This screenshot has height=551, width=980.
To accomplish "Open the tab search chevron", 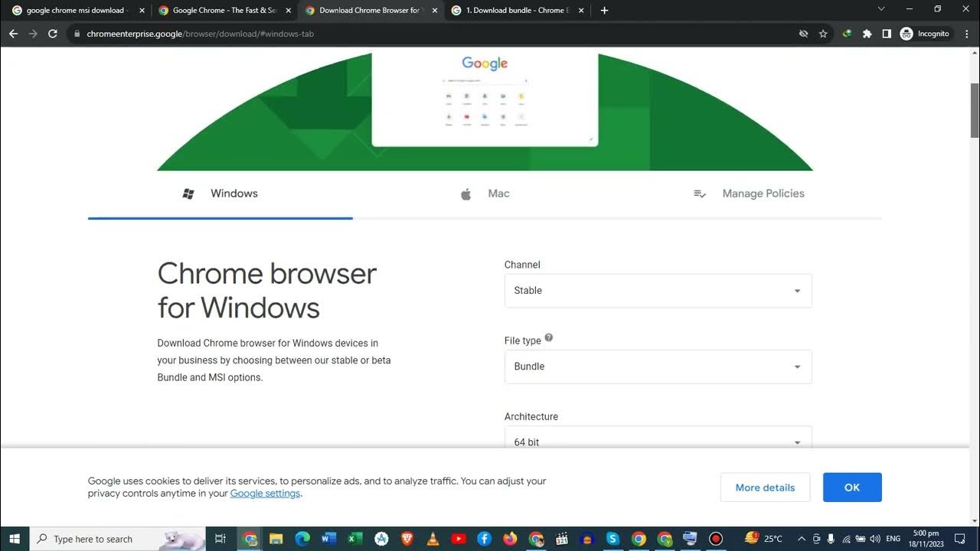I will [881, 9].
